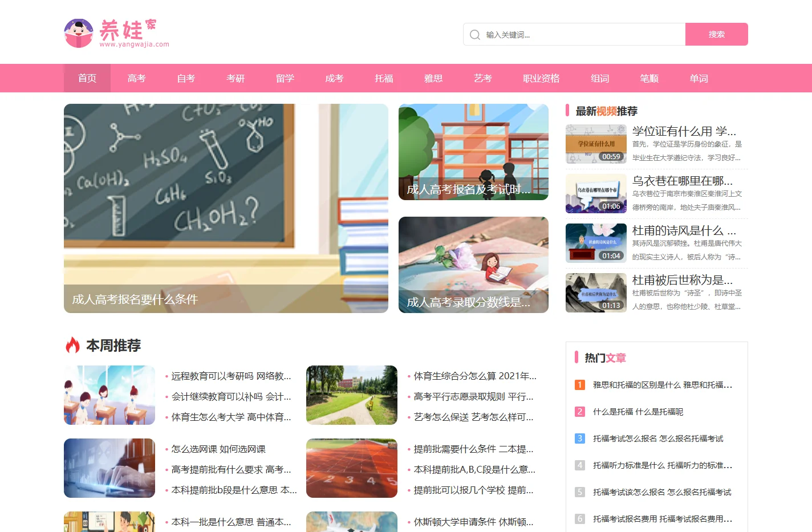Play the 学位证有什么用 video thumbnail
Viewport: 812px width, 532px height.
596,144
